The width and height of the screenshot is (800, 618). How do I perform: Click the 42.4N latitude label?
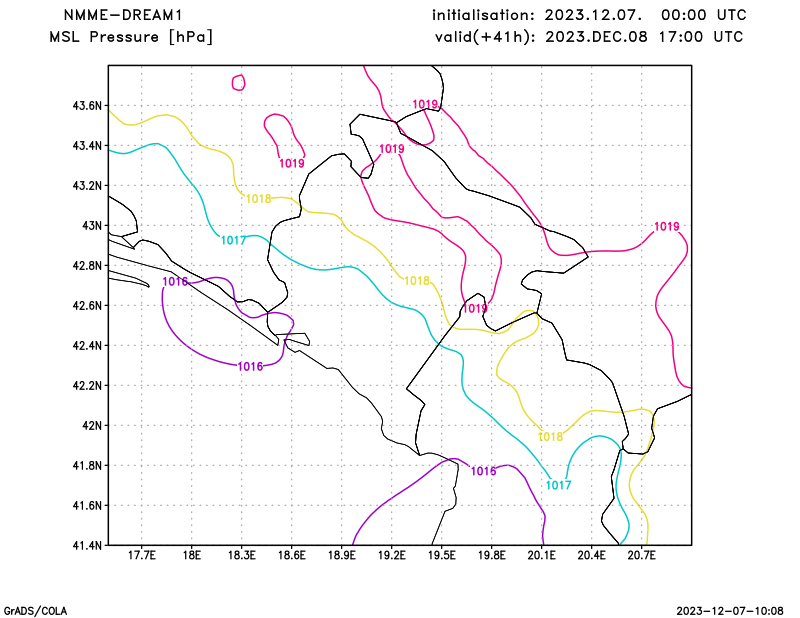tap(87, 345)
